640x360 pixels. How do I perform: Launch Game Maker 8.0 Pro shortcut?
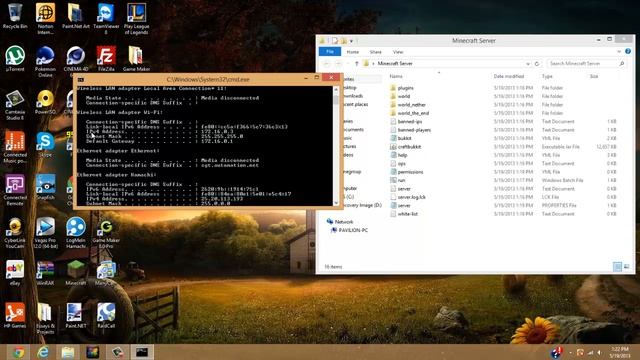(106, 233)
